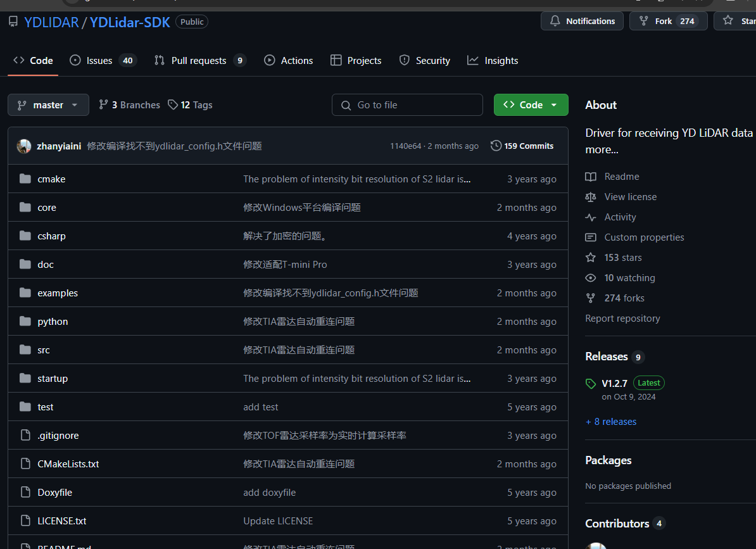Click the LICENSE.txt file icon
Viewport: 756px width, 549px height.
click(x=25, y=521)
